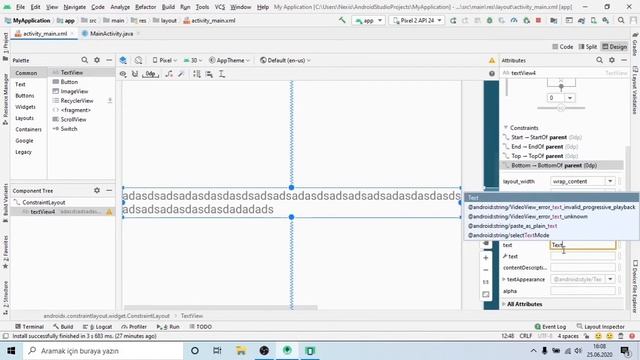The image size is (640, 360).
Task: Click the orientation for preview icon
Action: coord(138,60)
